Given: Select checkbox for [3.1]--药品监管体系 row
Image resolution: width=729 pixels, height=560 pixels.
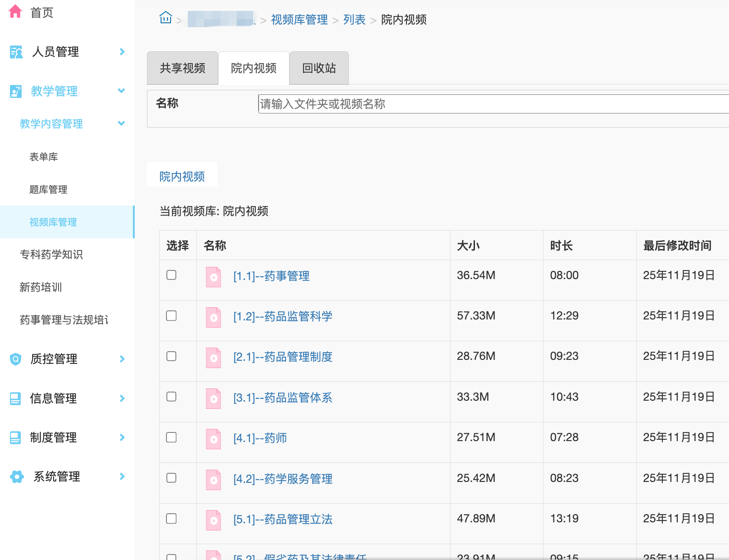Looking at the screenshot, I should (x=171, y=397).
